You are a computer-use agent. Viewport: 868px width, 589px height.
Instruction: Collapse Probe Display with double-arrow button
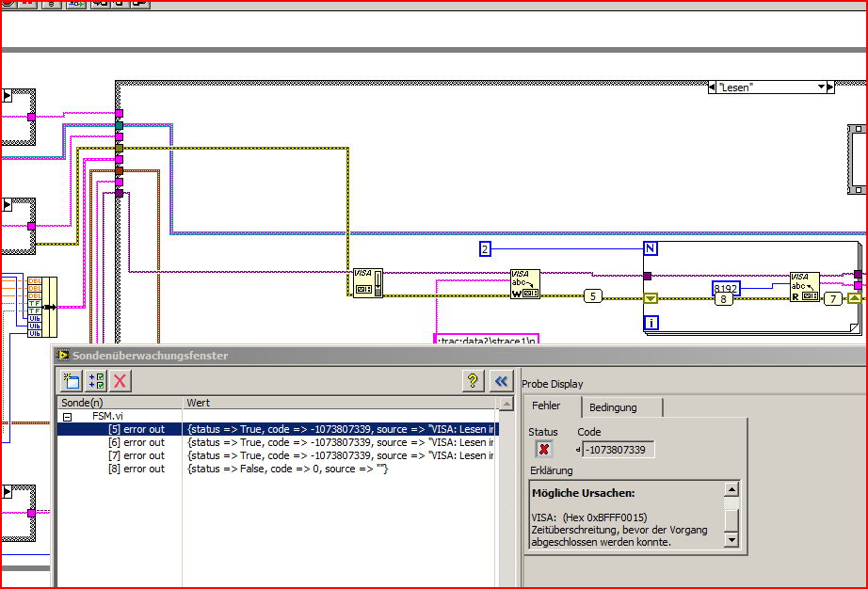[502, 381]
